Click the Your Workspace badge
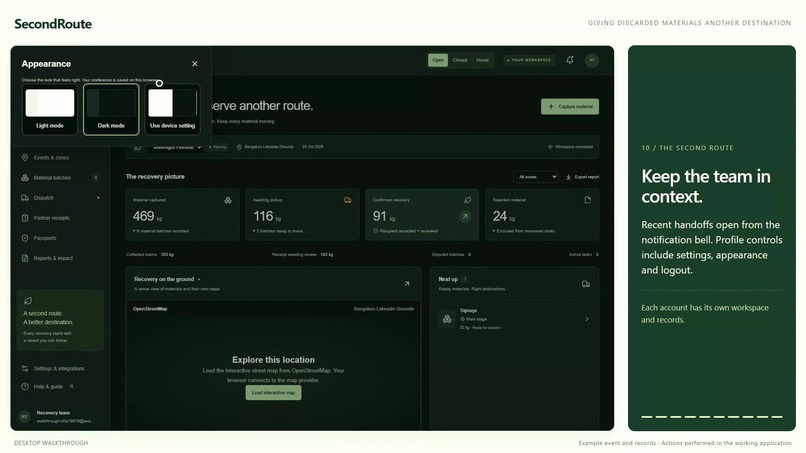 click(529, 60)
